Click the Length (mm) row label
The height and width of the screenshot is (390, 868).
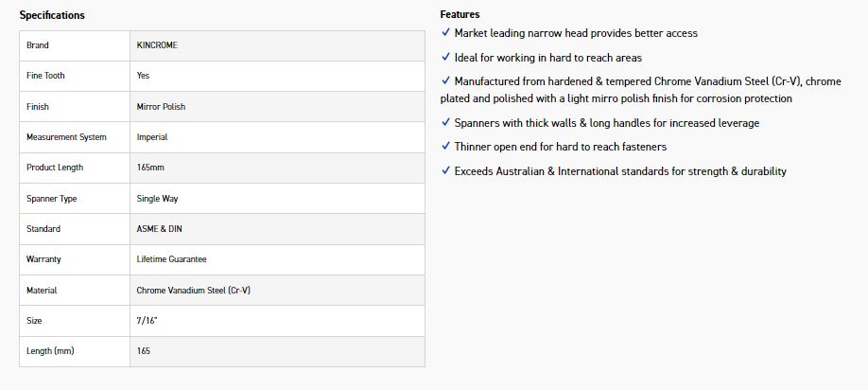click(50, 351)
